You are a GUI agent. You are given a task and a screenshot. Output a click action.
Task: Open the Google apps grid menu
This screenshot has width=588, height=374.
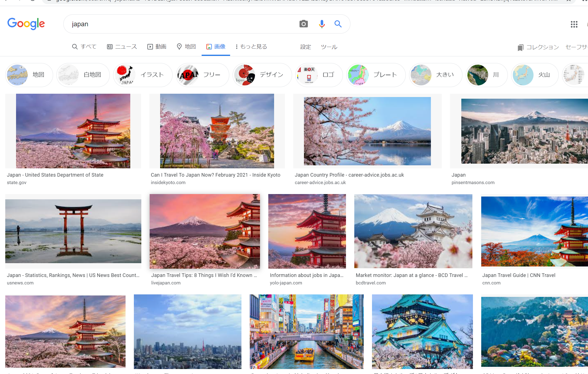point(574,24)
